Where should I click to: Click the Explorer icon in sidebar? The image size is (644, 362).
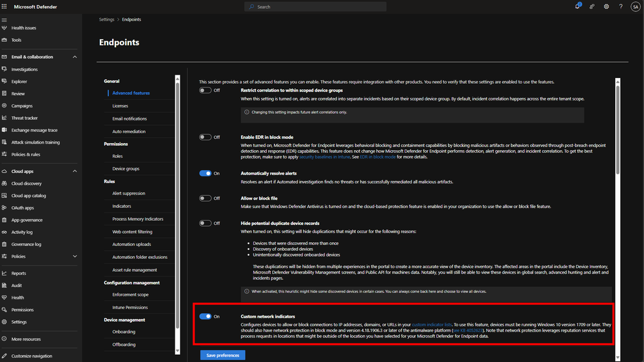(4, 81)
